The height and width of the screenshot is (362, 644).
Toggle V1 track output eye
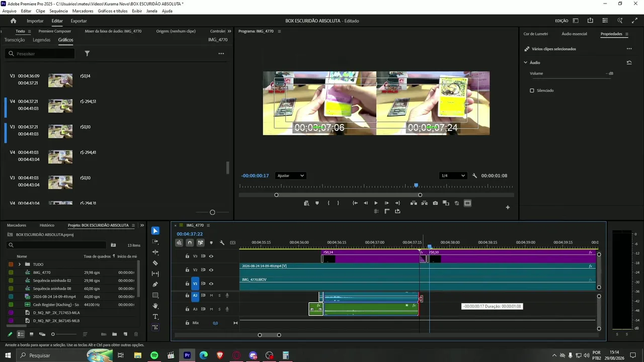tap(211, 284)
